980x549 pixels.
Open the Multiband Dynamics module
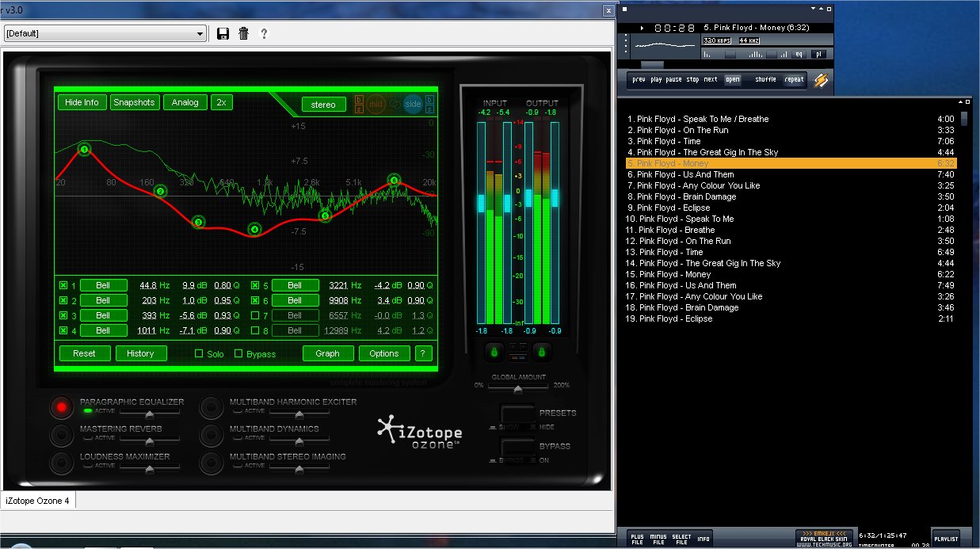click(210, 435)
